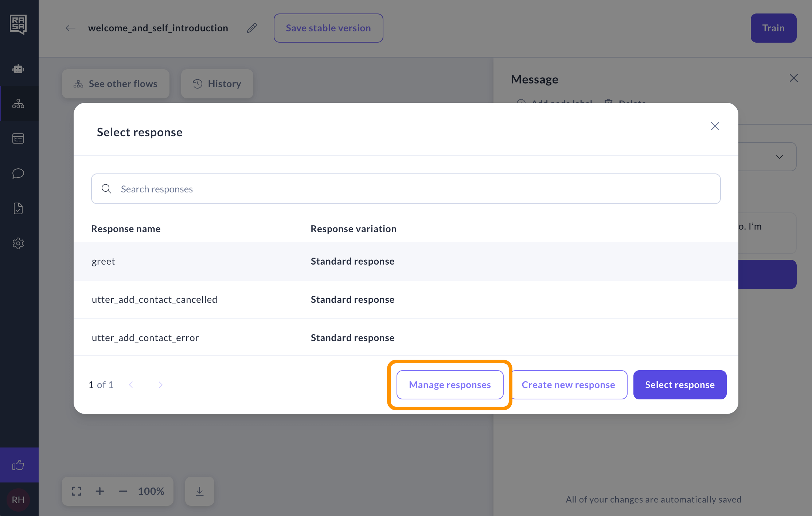812x516 pixels.
Task: Edit flow name with pencil icon
Action: pyautogui.click(x=252, y=28)
